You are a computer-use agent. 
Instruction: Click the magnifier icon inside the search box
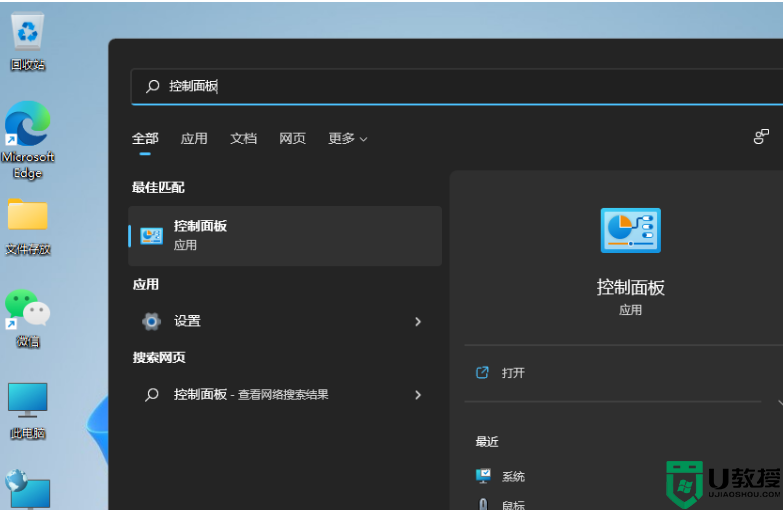point(152,87)
